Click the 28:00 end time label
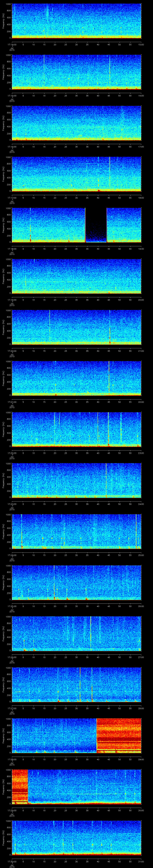Image resolution: width=153 pixels, height=868 pixels. click(141, 708)
